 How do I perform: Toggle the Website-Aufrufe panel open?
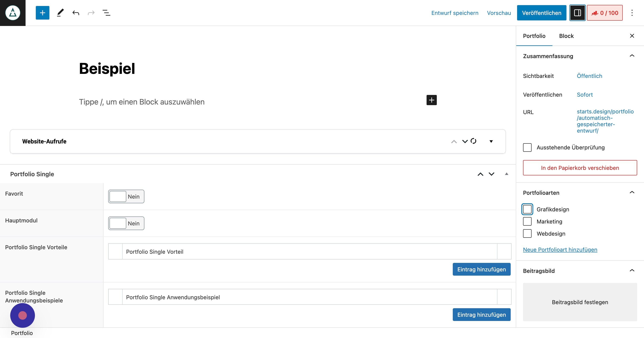(491, 141)
